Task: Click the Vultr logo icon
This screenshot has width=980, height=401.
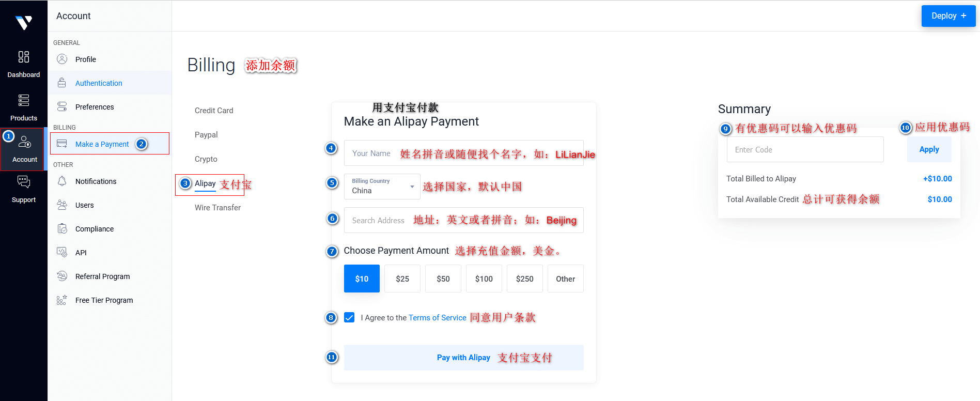Action: 24,22
